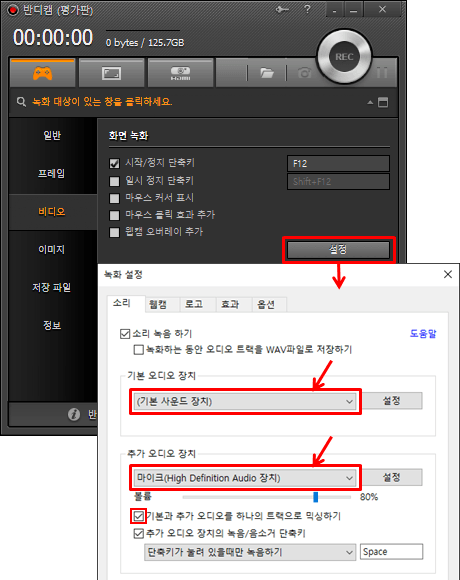This screenshot has width=460, height=580.
Task: Open the 기본 사운드 장치 dropdown
Action: 244,401
